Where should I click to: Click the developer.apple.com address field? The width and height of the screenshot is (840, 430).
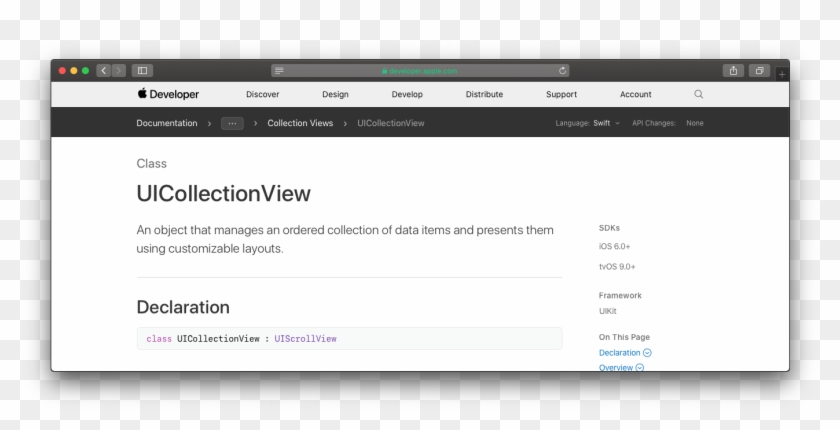click(x=420, y=71)
